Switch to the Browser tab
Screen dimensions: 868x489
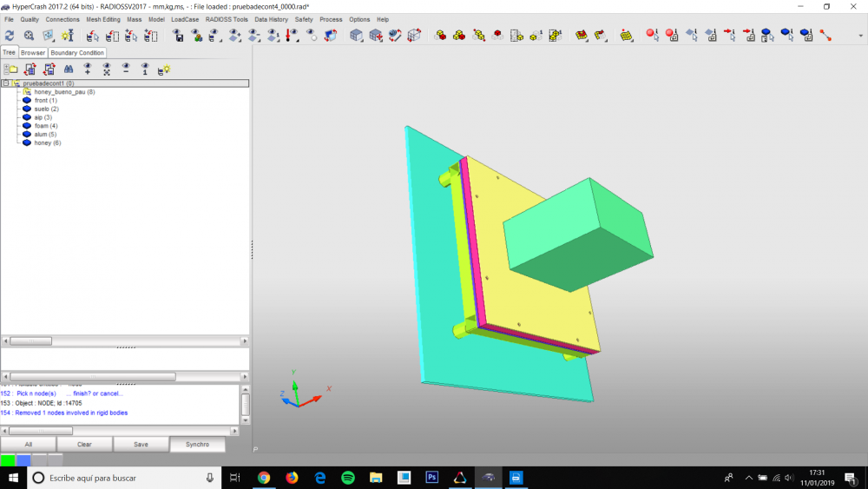33,53
